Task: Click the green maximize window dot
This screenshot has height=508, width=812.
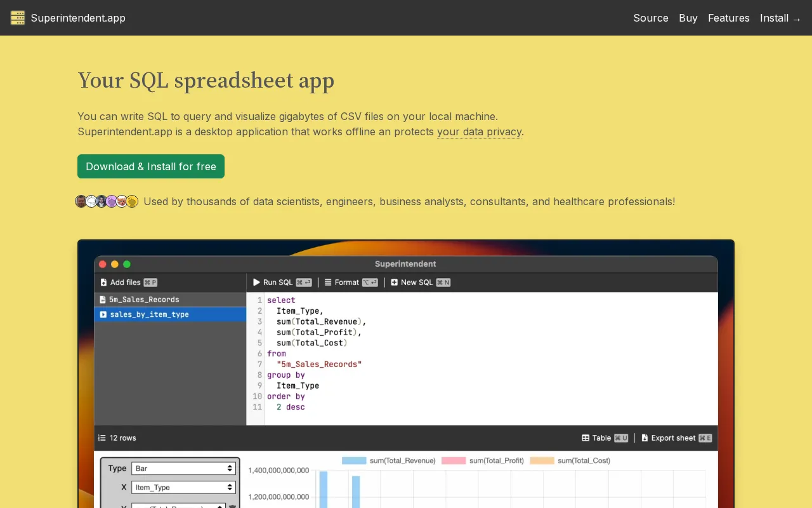Action: pyautogui.click(x=127, y=264)
